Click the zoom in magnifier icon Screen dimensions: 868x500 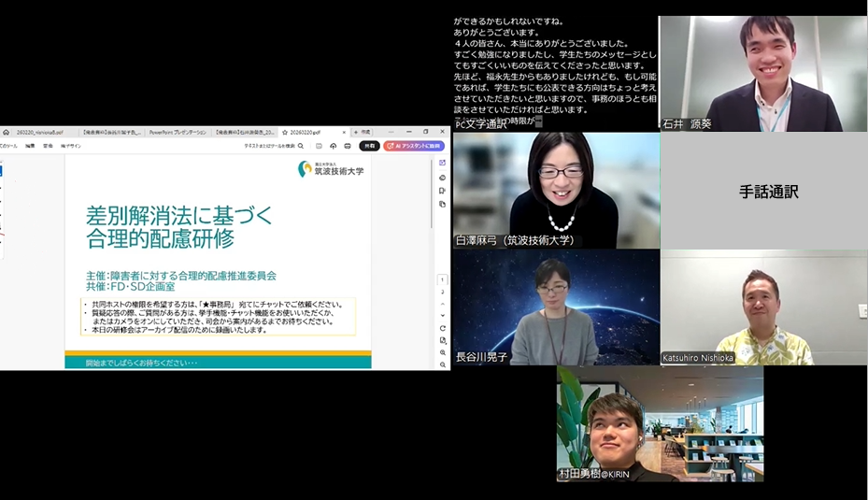[442, 352]
